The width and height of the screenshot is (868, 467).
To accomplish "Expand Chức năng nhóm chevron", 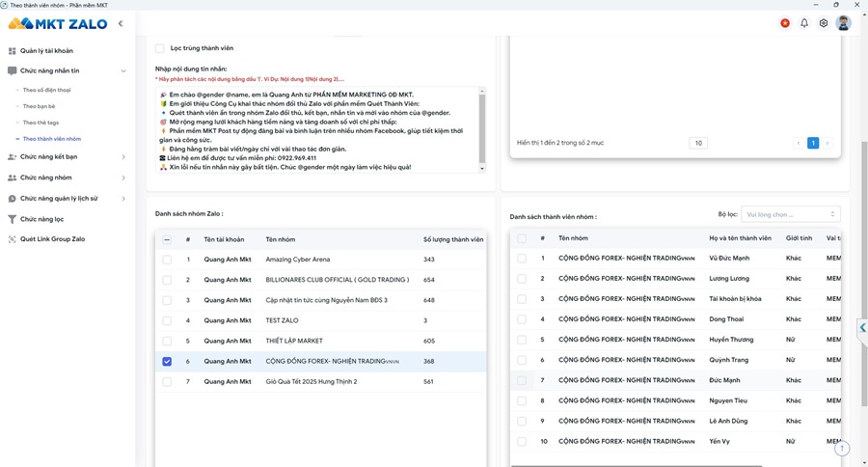I will coord(123,178).
